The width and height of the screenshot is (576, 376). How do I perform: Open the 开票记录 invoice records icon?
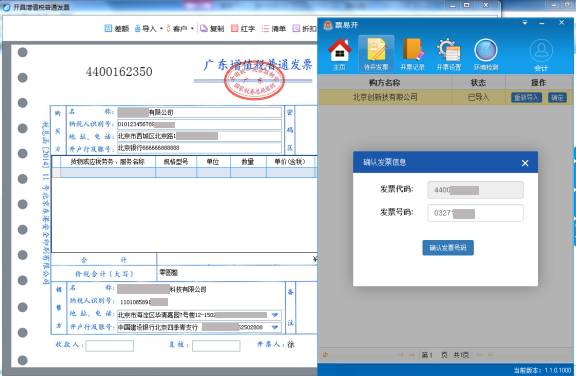(x=412, y=54)
